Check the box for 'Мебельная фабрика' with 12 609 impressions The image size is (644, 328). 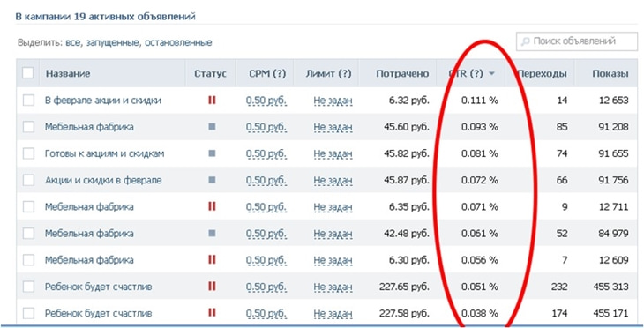[28, 260]
